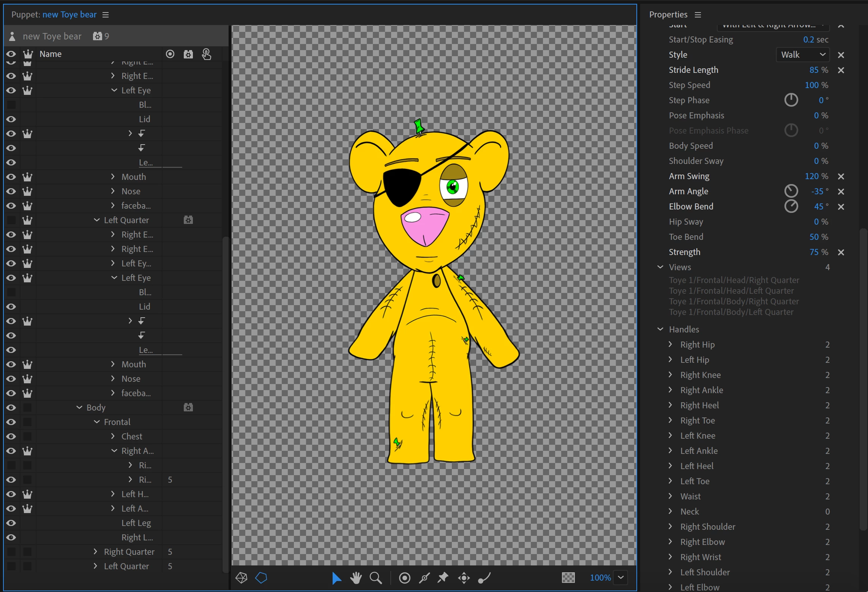Click the Step Speed value 100
The width and height of the screenshot is (868, 592).
(812, 85)
